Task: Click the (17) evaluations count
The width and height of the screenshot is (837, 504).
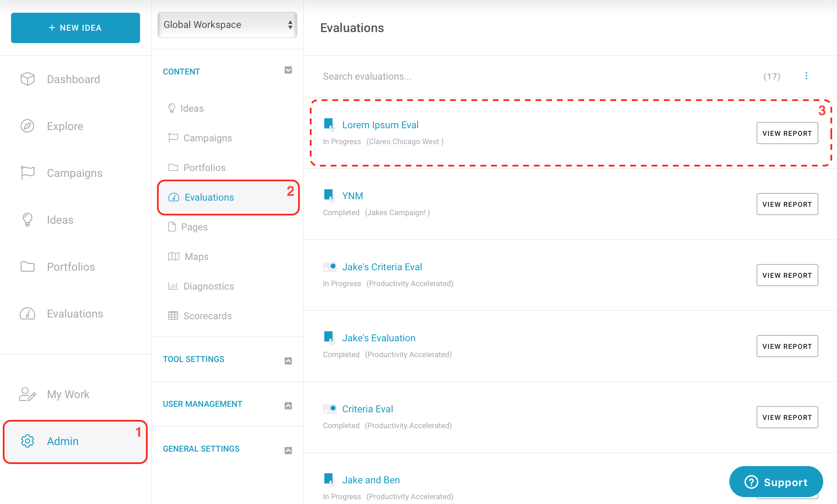Action: click(772, 76)
